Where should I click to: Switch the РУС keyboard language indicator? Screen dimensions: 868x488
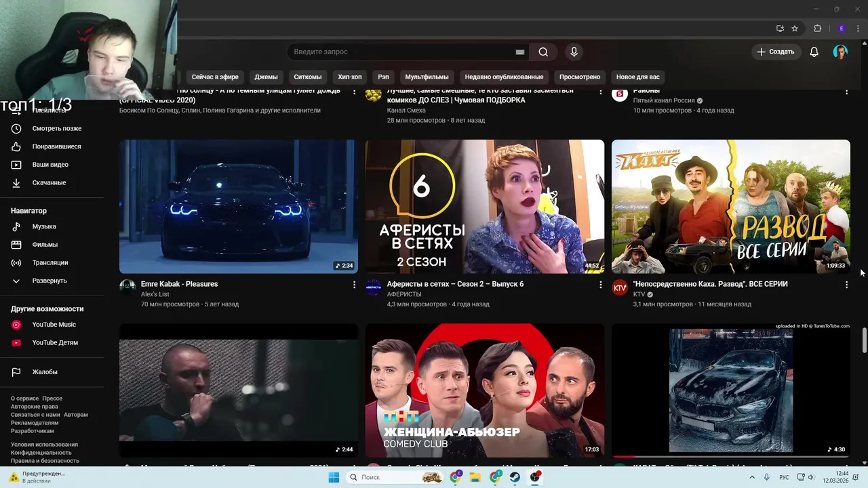(x=784, y=477)
